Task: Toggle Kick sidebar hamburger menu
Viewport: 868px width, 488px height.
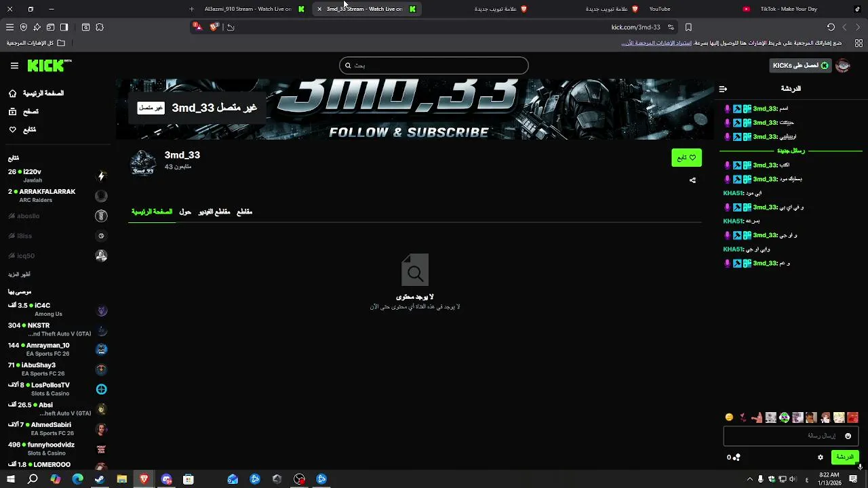Action: tap(14, 66)
